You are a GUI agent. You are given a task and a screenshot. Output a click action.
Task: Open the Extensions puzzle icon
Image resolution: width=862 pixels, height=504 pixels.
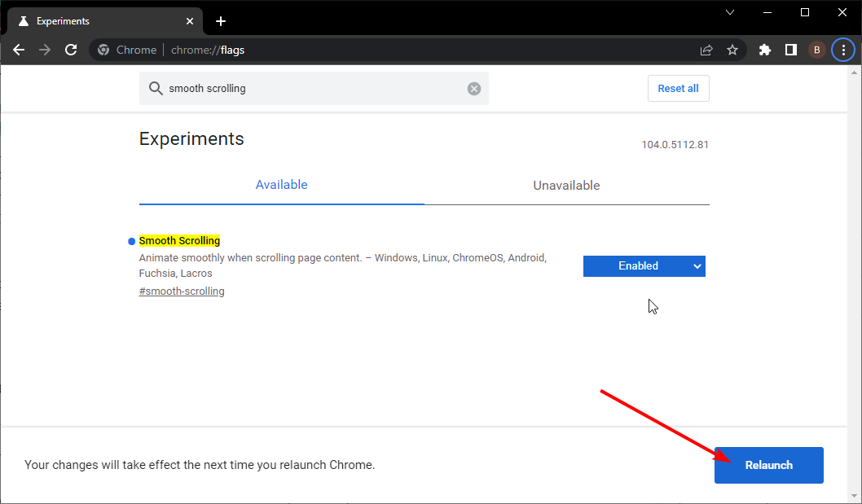click(765, 50)
